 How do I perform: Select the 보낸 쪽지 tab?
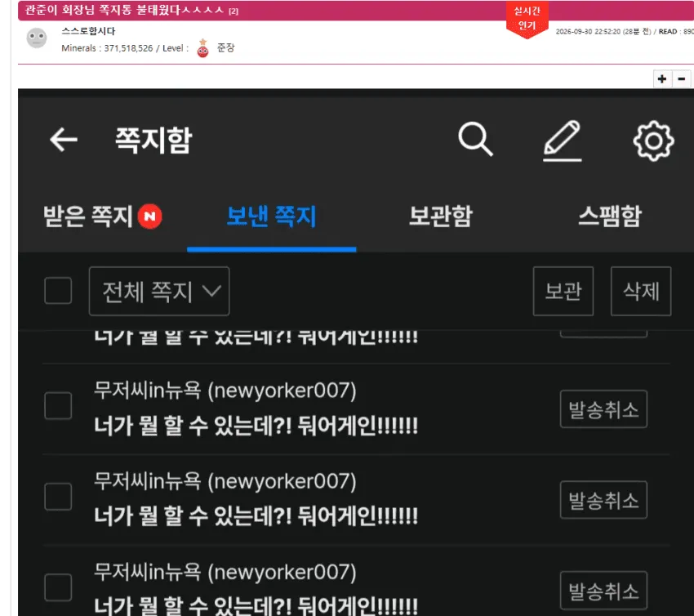coord(271,216)
